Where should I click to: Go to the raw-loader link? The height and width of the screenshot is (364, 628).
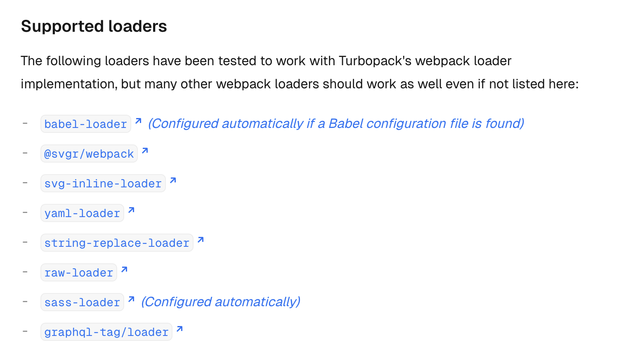[79, 272]
